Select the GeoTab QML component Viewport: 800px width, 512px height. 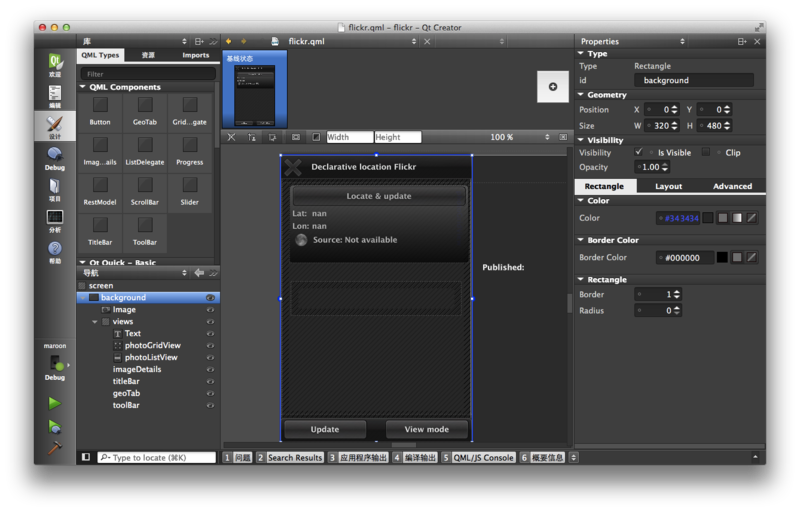click(x=145, y=112)
